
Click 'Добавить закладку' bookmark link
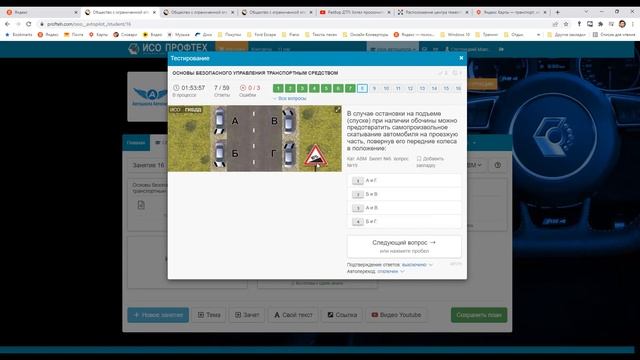(430, 162)
